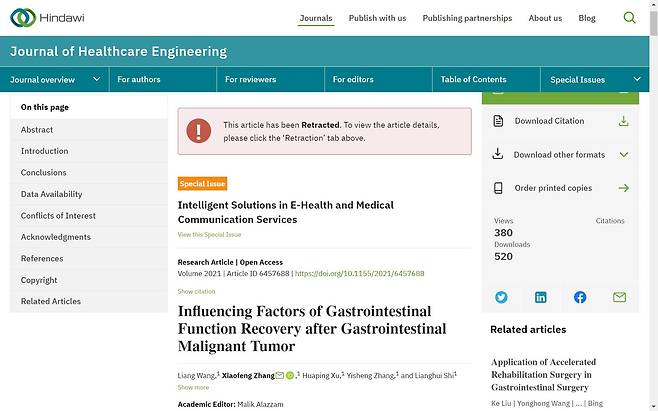
Task: Expand the Journal overview dropdown
Action: point(97,79)
